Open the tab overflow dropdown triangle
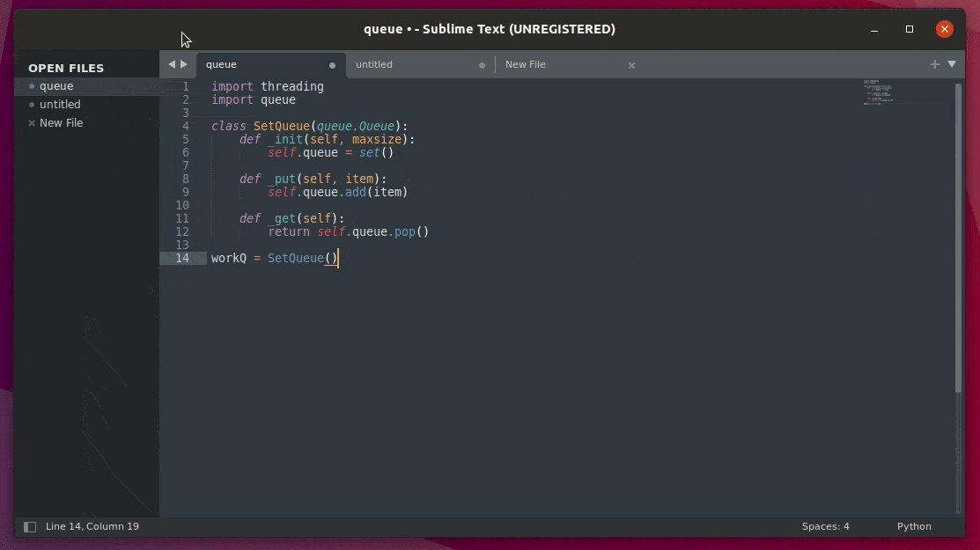Viewport: 980px width, 550px height. pos(953,64)
